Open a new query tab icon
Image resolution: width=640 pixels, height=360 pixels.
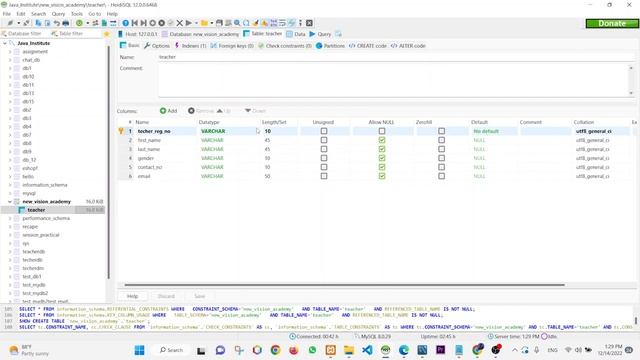[x=338, y=34]
